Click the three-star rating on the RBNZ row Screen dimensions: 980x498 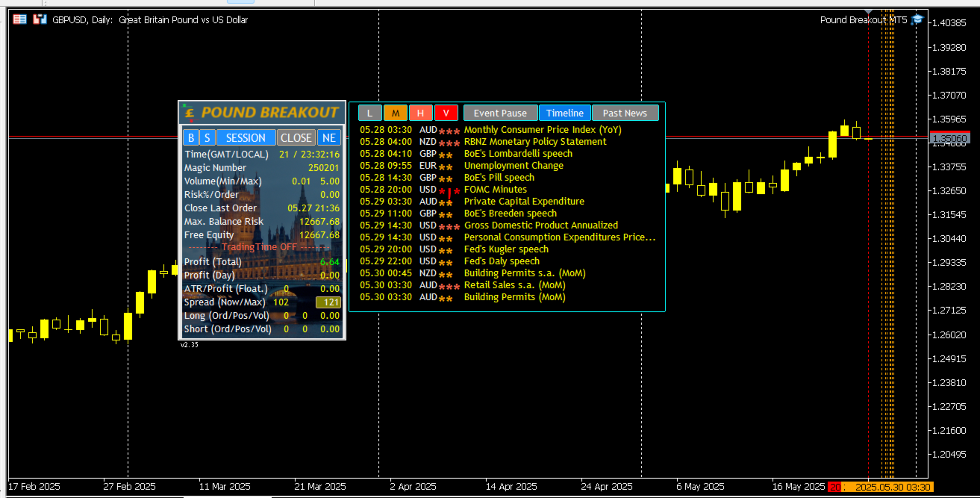[449, 143]
